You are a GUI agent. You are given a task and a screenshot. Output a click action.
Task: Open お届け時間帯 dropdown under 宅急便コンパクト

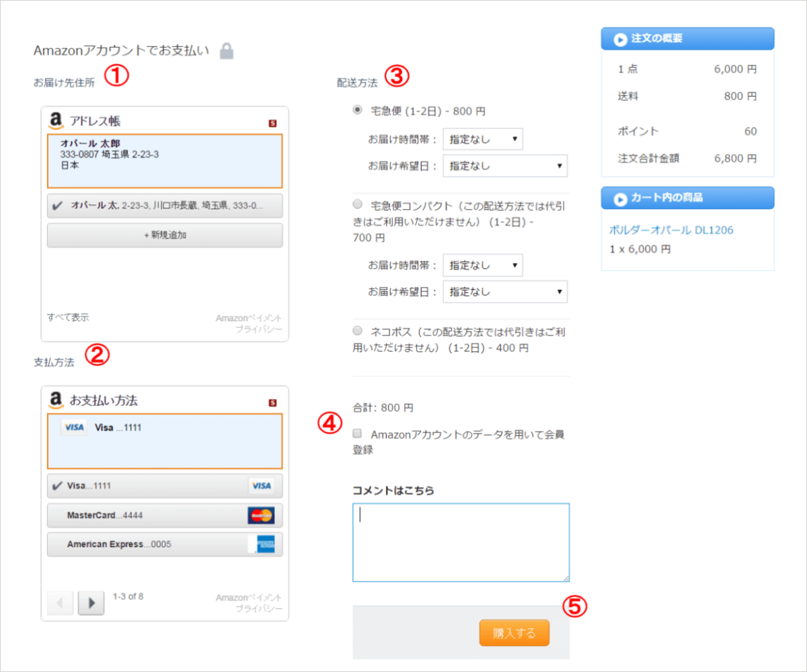click(483, 265)
